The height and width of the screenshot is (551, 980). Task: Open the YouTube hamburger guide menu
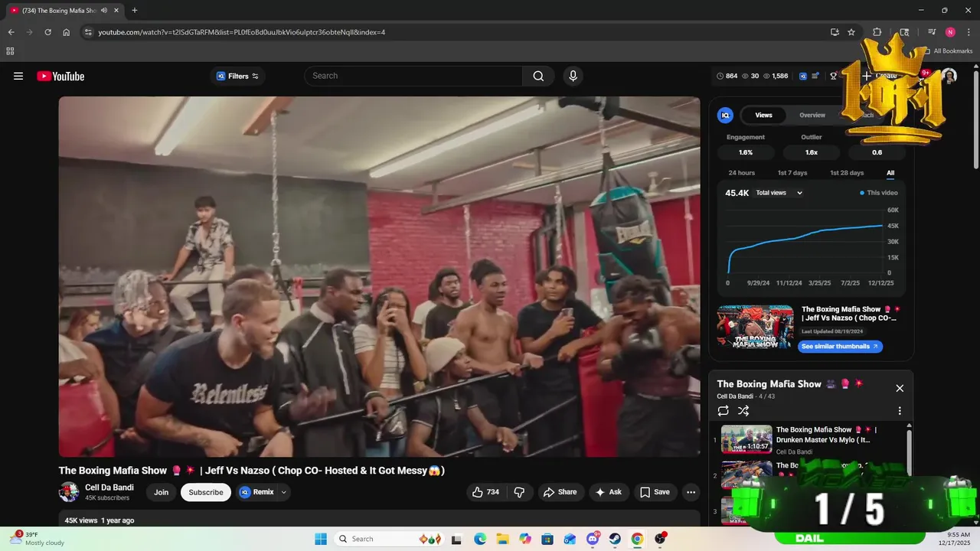coord(18,76)
